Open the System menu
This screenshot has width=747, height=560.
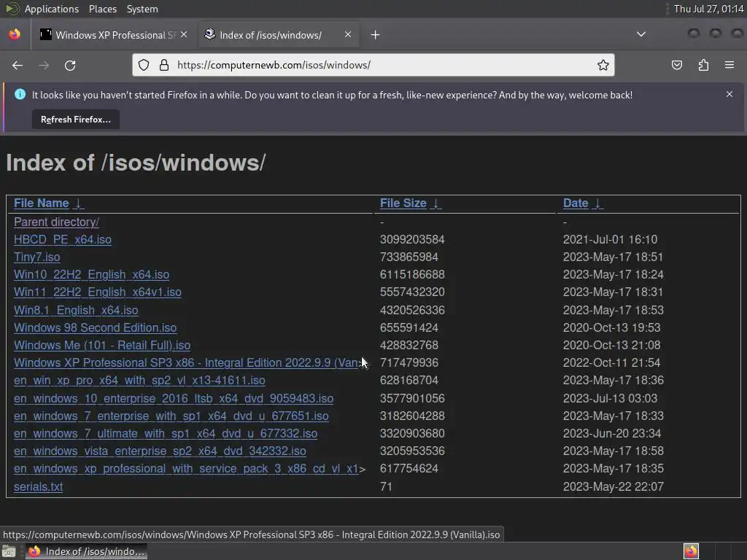142,9
